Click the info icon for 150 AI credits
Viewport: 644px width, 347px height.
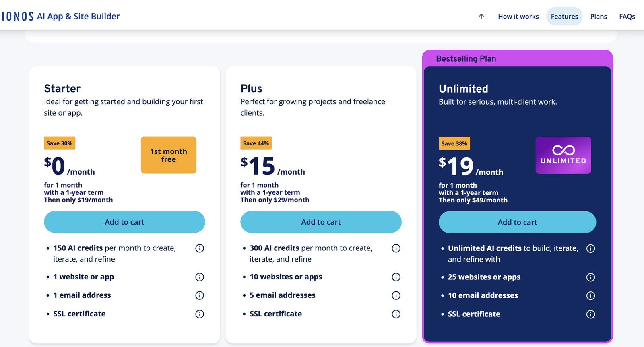pyautogui.click(x=200, y=248)
